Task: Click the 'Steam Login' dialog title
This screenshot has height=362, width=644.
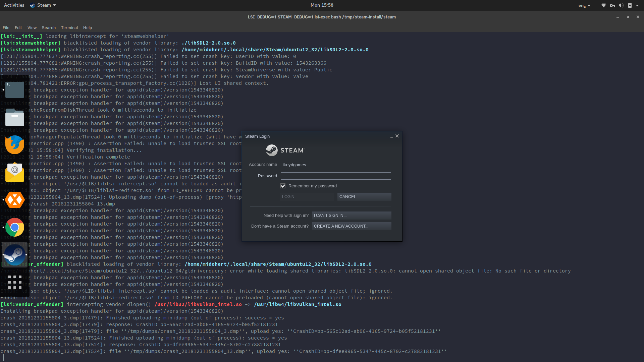Action: coord(257,136)
